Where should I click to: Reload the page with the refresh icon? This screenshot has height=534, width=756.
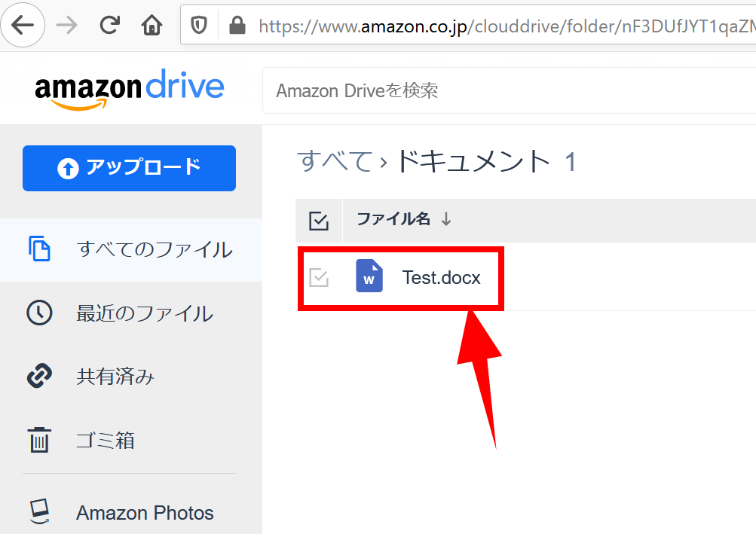click(109, 25)
